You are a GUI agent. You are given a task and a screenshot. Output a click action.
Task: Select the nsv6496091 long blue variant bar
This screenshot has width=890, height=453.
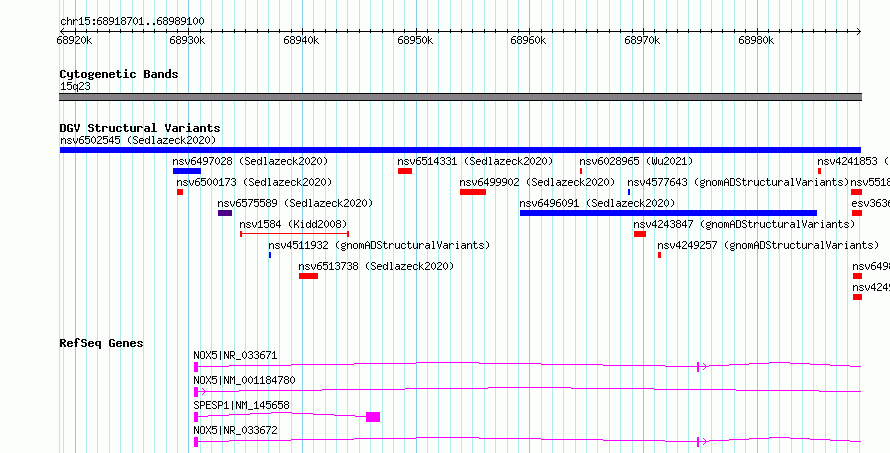tap(668, 213)
